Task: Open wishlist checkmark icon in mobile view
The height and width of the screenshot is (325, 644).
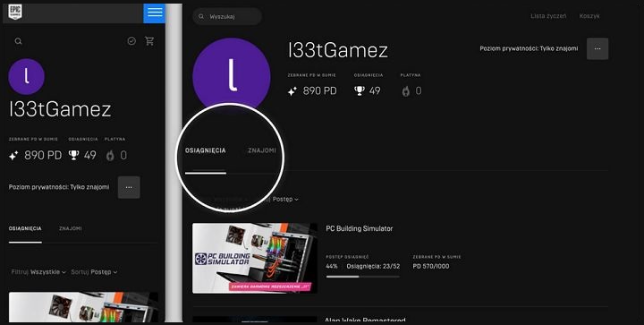Action: coord(131,40)
